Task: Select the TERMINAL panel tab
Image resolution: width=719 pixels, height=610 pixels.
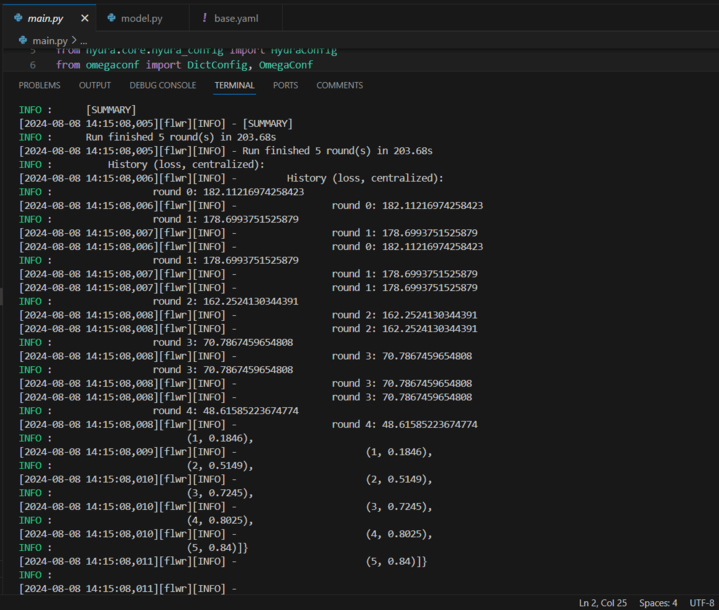Action: click(x=234, y=86)
